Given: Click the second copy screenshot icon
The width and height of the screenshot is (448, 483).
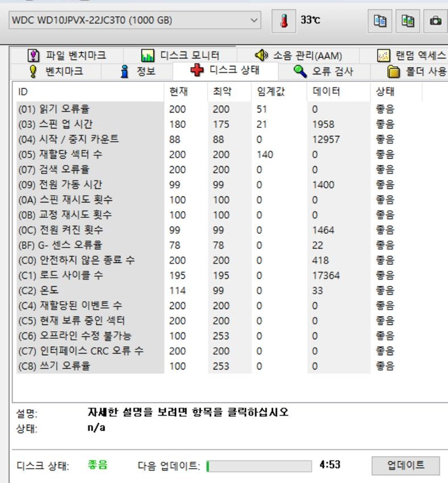Looking at the screenshot, I should [x=407, y=21].
